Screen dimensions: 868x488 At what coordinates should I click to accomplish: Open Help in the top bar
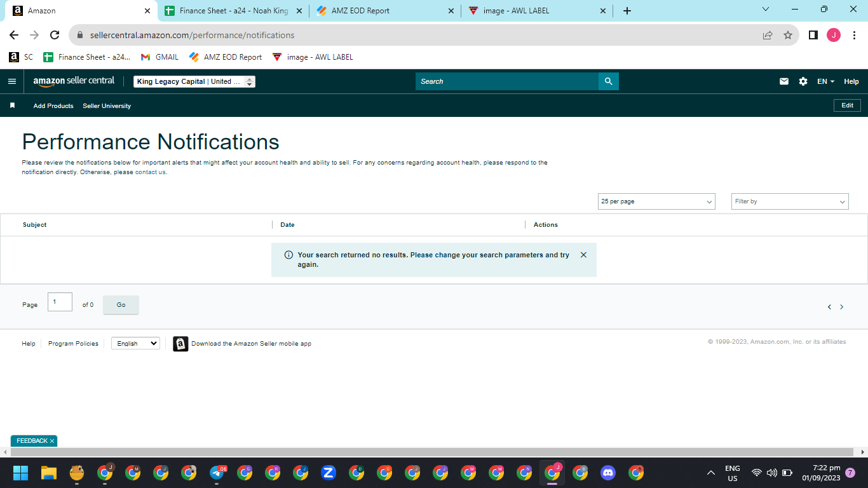(851, 81)
